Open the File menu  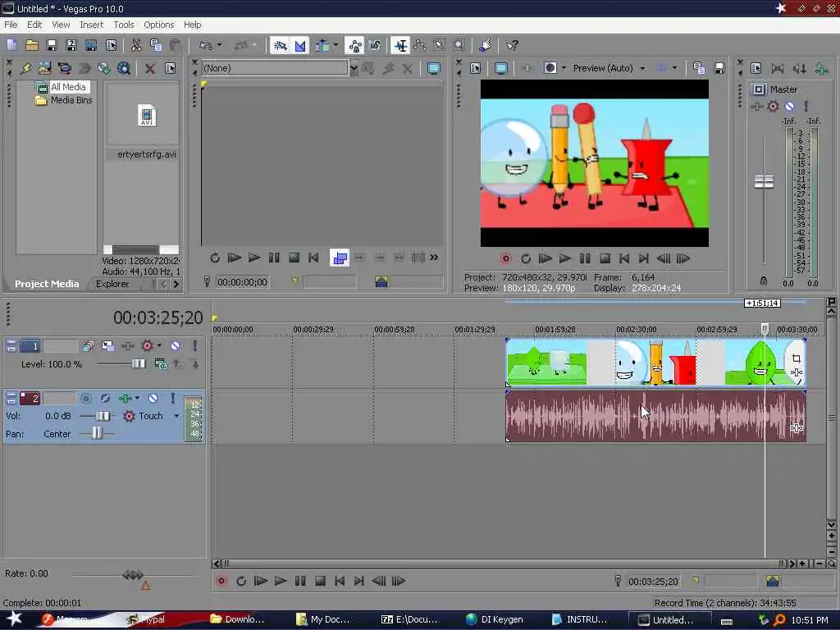pos(11,25)
